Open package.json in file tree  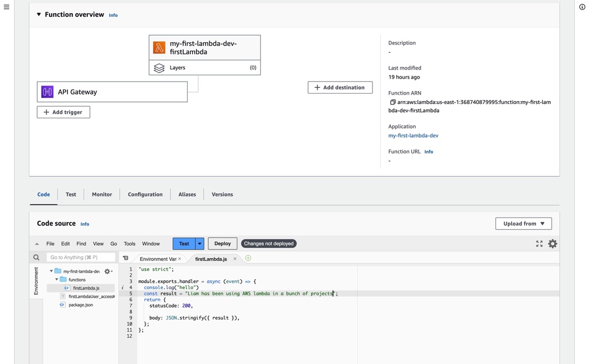(81, 305)
